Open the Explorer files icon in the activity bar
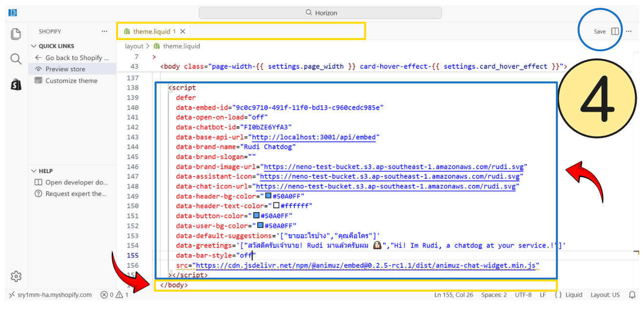This screenshot has height=315, width=644. click(16, 34)
